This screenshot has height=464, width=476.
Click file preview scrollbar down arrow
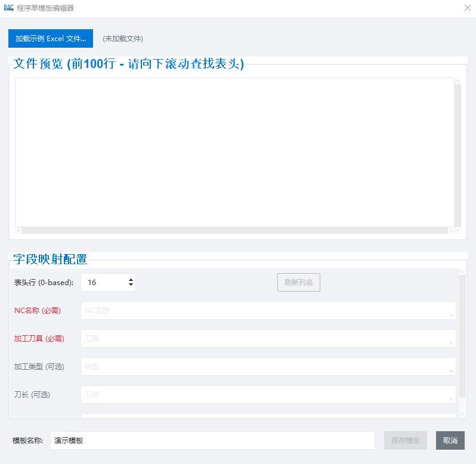[x=458, y=224]
